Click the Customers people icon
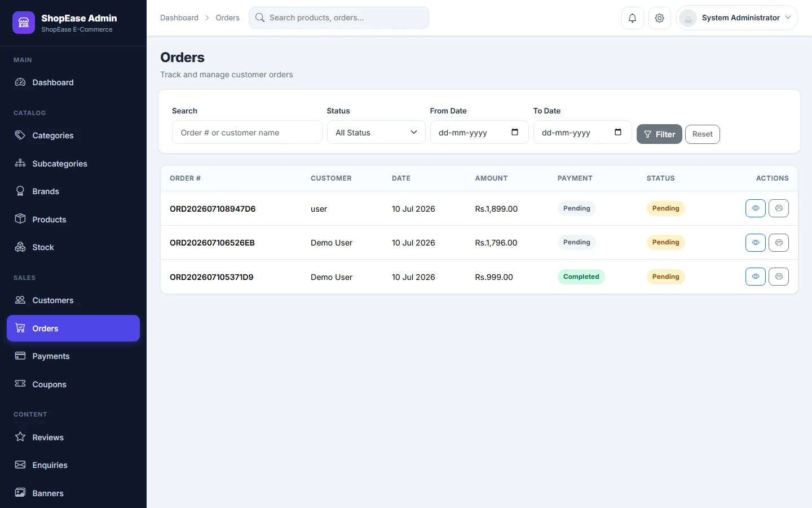 coord(20,300)
